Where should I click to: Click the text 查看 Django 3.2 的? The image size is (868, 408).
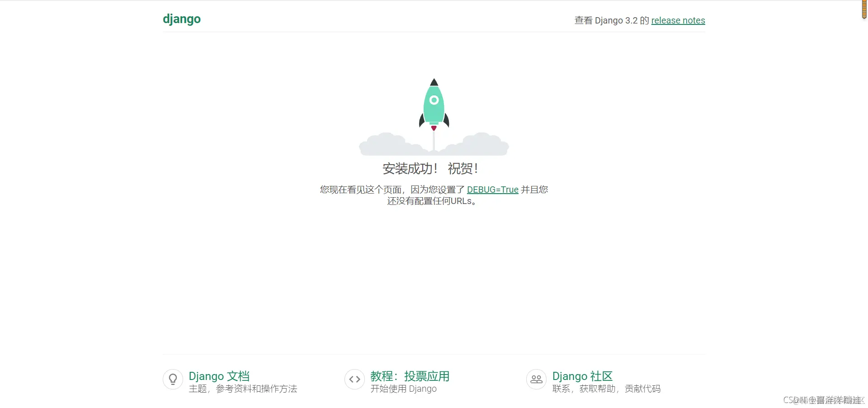coord(612,20)
